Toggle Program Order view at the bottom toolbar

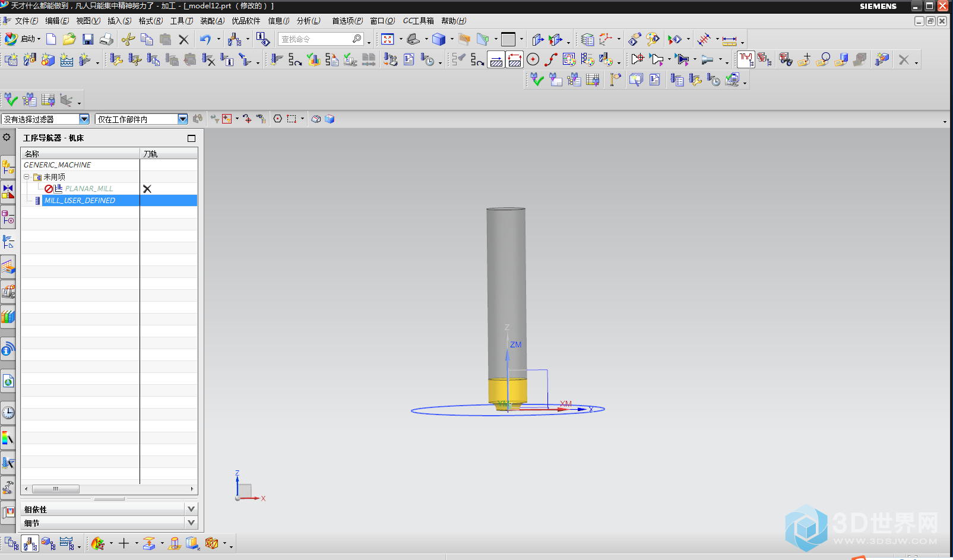click(11, 543)
